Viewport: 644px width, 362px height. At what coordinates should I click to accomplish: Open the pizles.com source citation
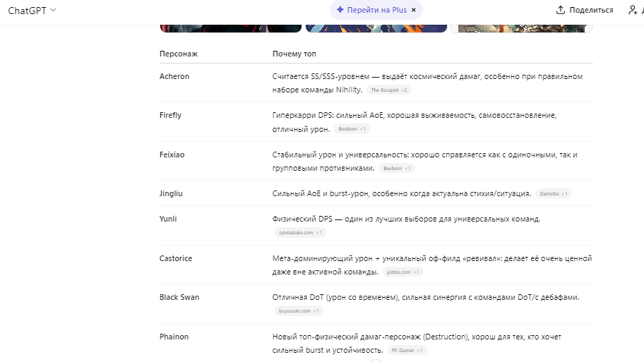click(403, 272)
